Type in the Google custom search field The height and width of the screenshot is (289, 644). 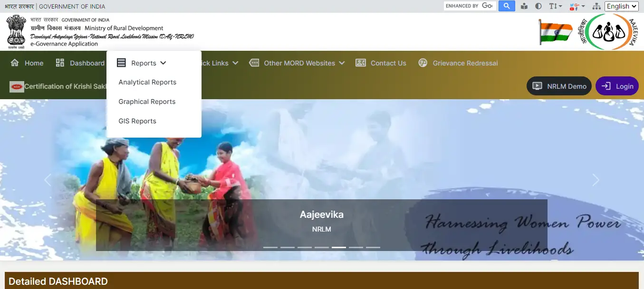pos(470,6)
